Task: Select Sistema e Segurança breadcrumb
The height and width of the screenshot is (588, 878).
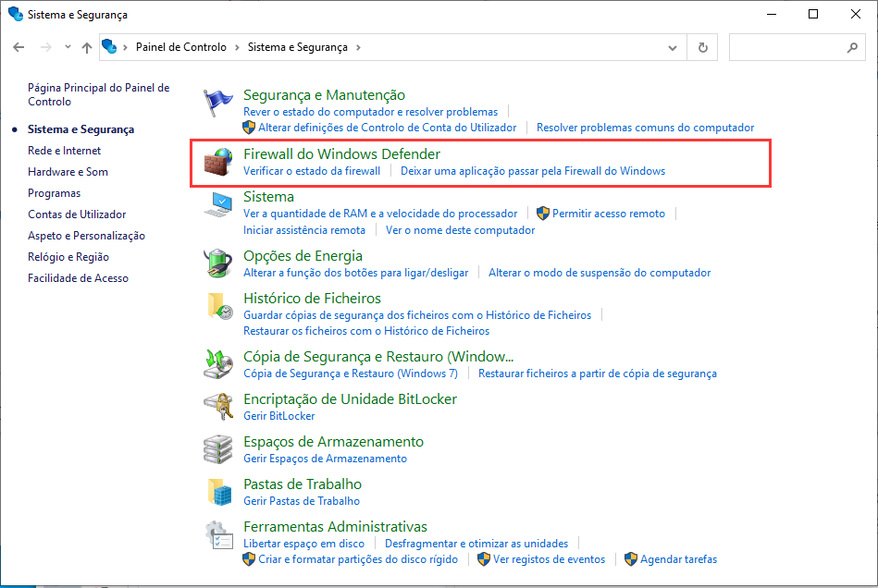Action: 298,47
